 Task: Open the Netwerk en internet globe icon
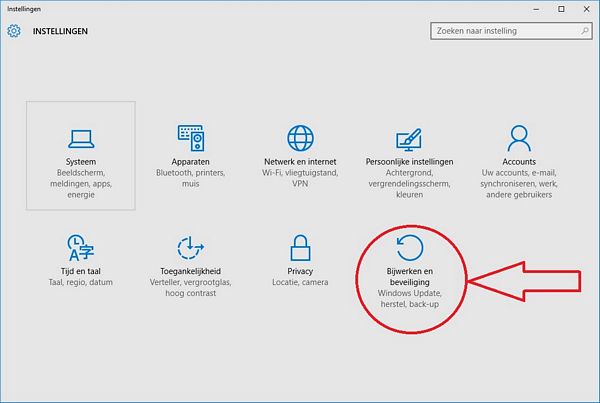300,138
